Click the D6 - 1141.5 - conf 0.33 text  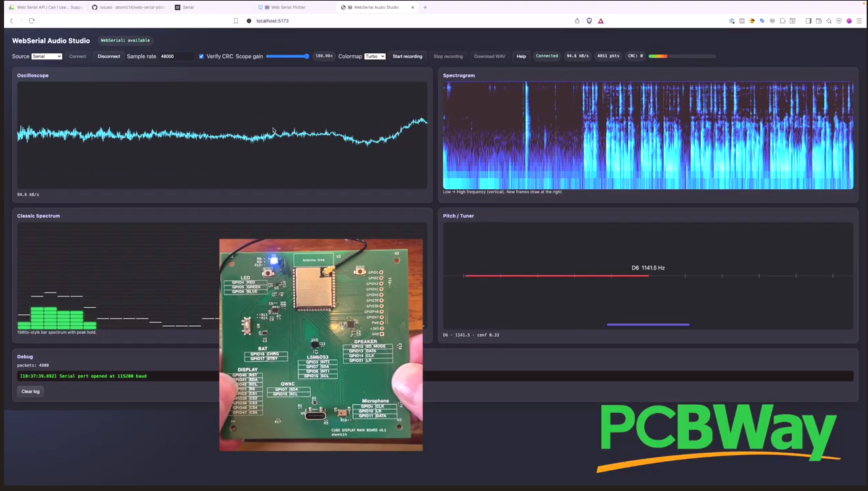pyautogui.click(x=471, y=335)
